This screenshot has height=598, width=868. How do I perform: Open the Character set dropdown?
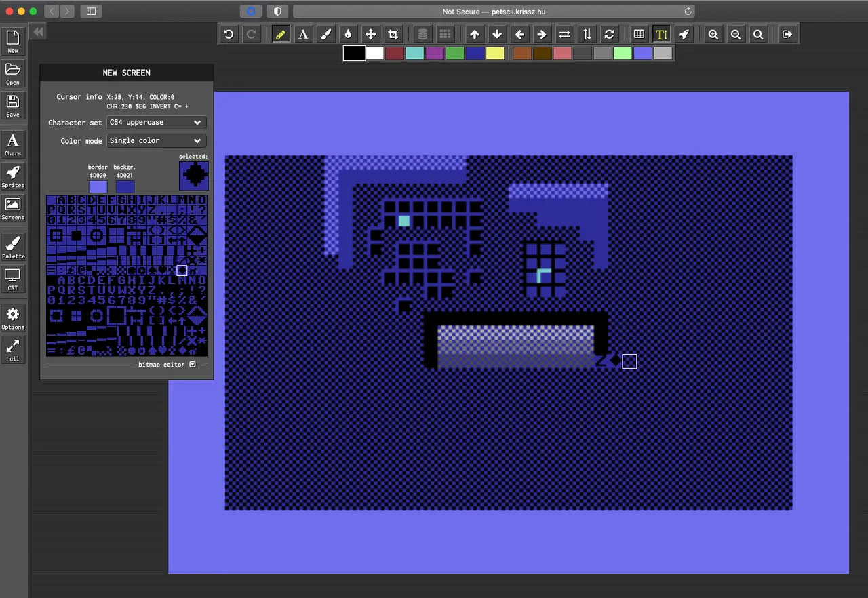coord(156,123)
